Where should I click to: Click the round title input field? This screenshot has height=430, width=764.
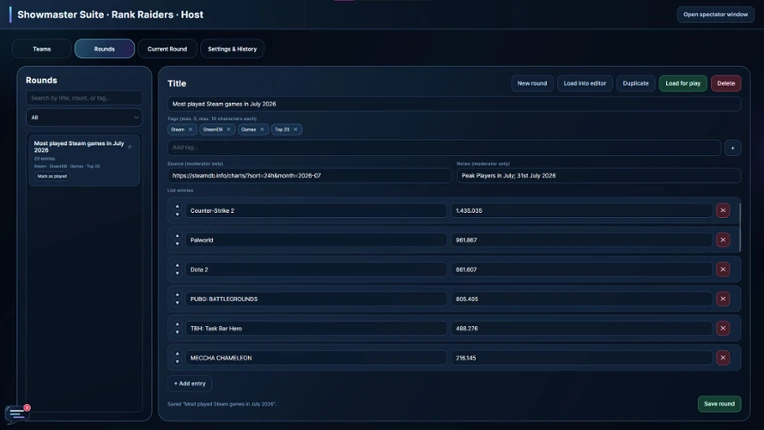(454, 104)
